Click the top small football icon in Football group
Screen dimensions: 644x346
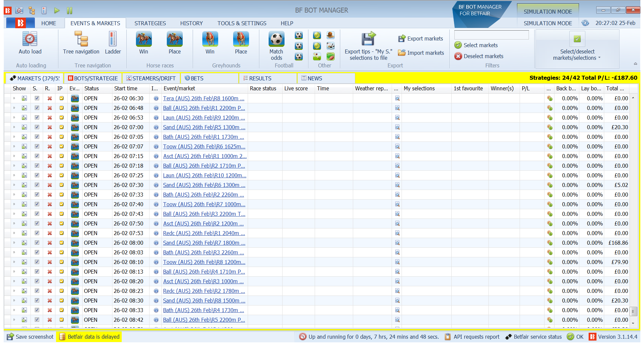299,35
